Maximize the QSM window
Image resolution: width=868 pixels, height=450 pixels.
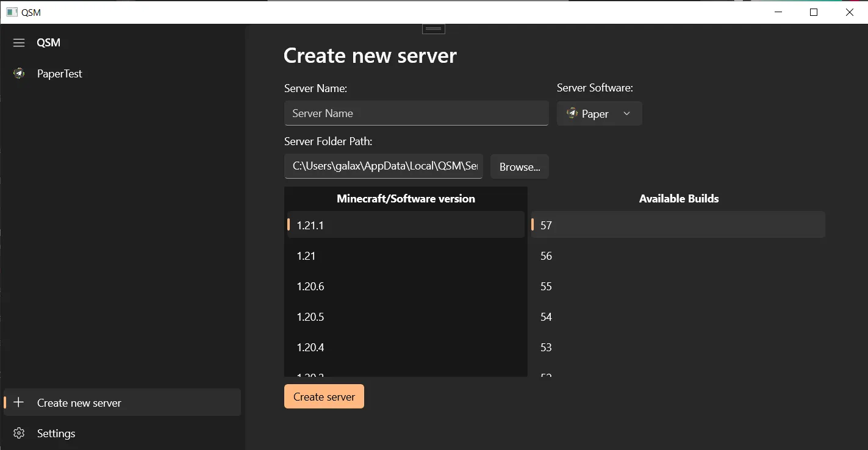click(x=814, y=12)
